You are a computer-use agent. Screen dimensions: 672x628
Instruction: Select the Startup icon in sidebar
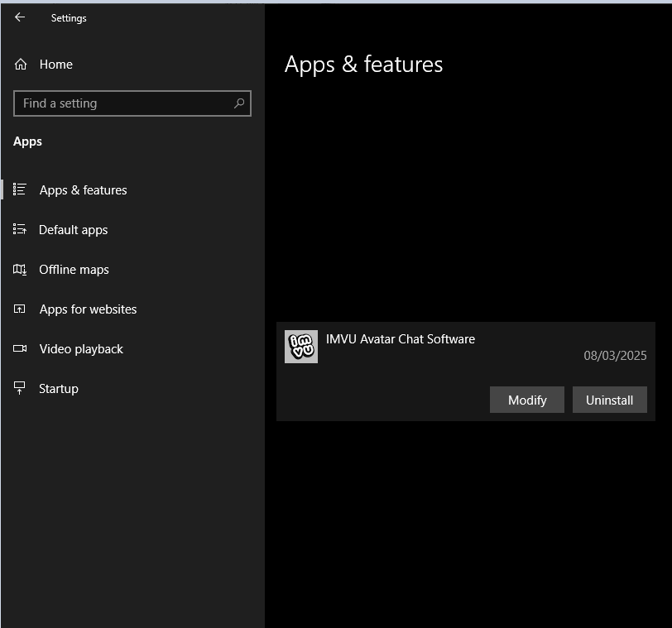click(20, 388)
